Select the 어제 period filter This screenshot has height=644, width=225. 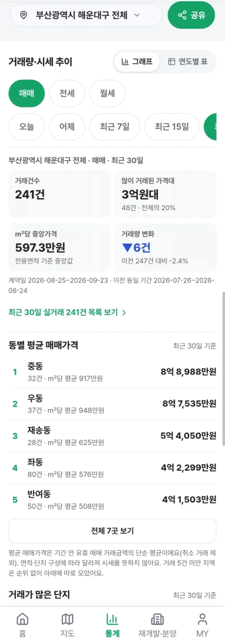point(67,127)
